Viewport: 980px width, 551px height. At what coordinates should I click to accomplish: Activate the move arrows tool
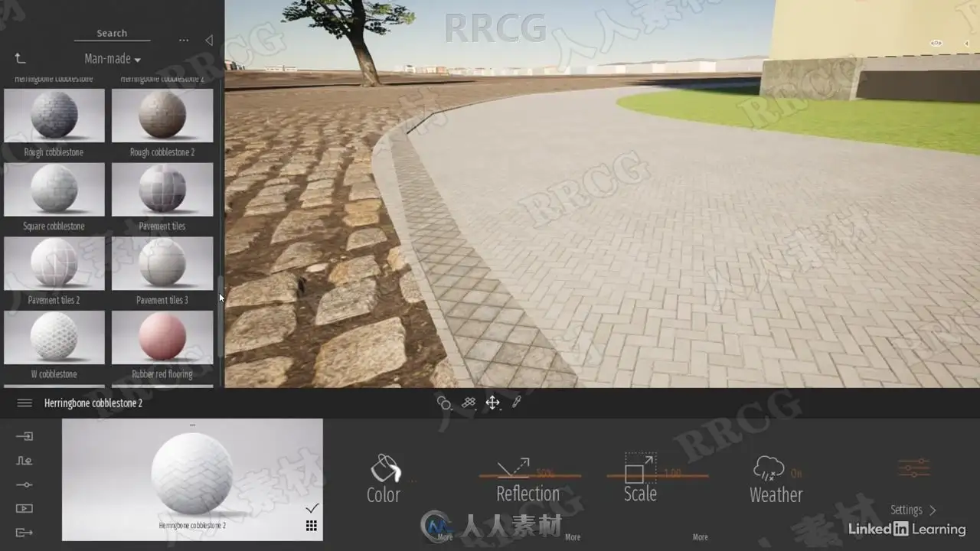click(492, 403)
